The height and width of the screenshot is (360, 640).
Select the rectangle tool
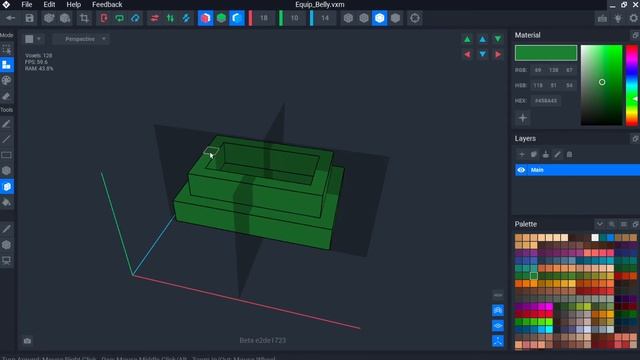point(7,155)
